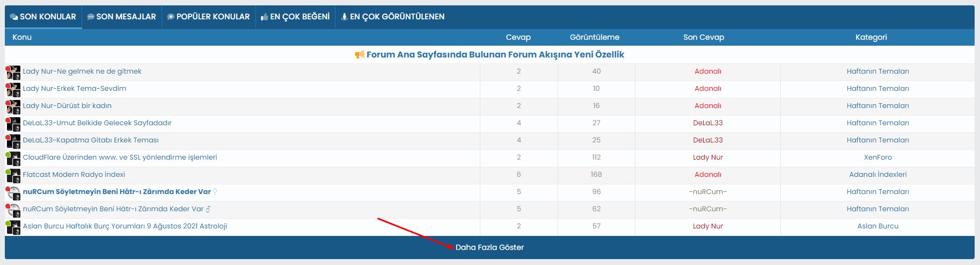Click avatar beside Flatcast Modern Radyo İndexi

[x=13, y=175]
